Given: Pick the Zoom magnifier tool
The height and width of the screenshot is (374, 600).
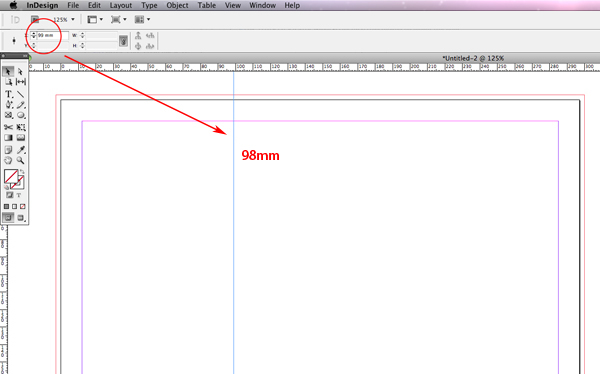Looking at the screenshot, I should click(x=20, y=160).
